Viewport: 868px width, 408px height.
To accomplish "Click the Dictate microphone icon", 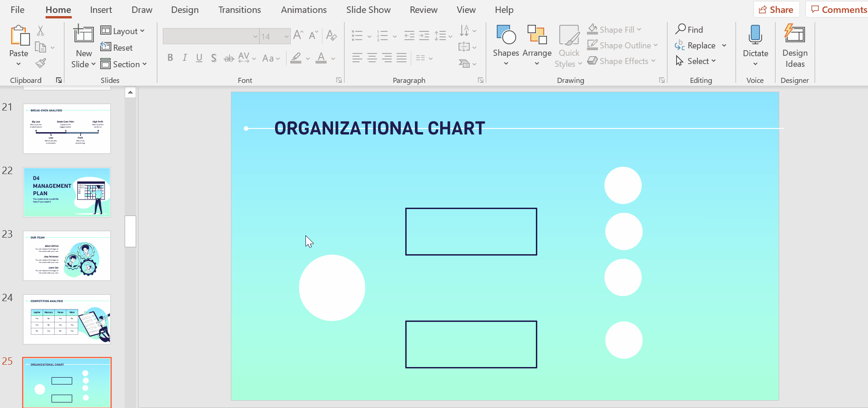I will coord(755,35).
